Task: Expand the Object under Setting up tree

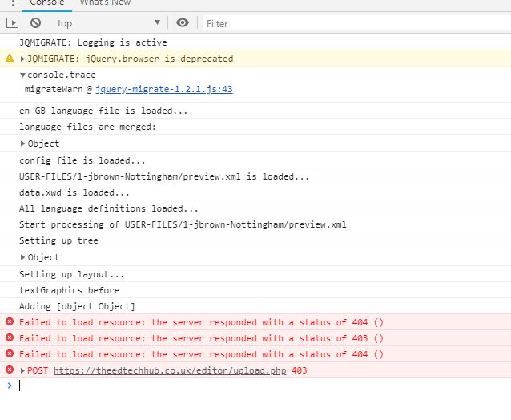Action: 22,257
